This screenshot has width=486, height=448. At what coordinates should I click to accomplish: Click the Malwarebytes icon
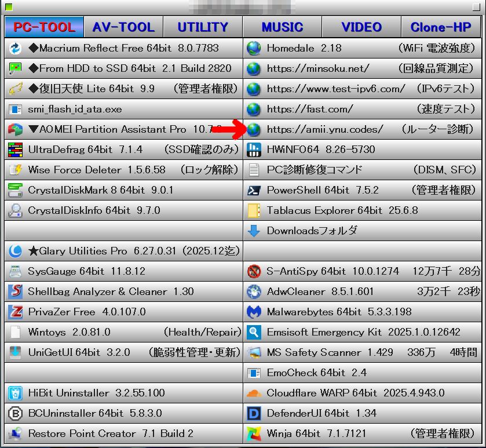pos(254,312)
